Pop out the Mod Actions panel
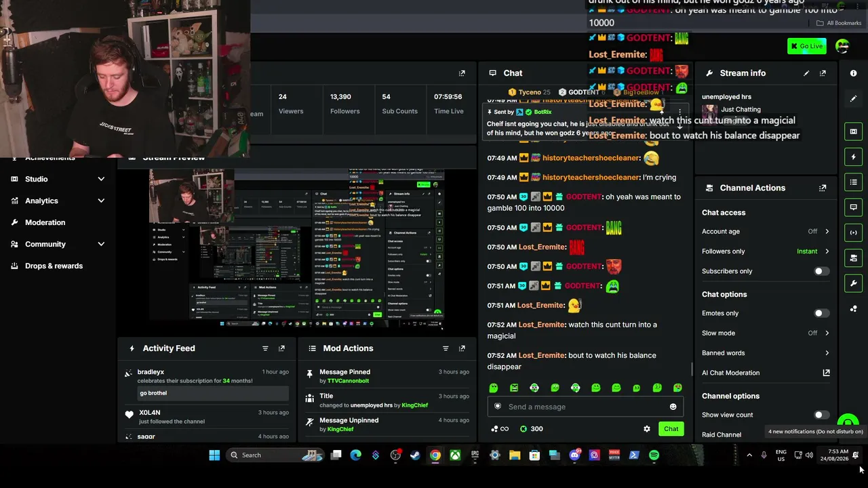Viewport: 868px width, 488px height. click(462, 348)
